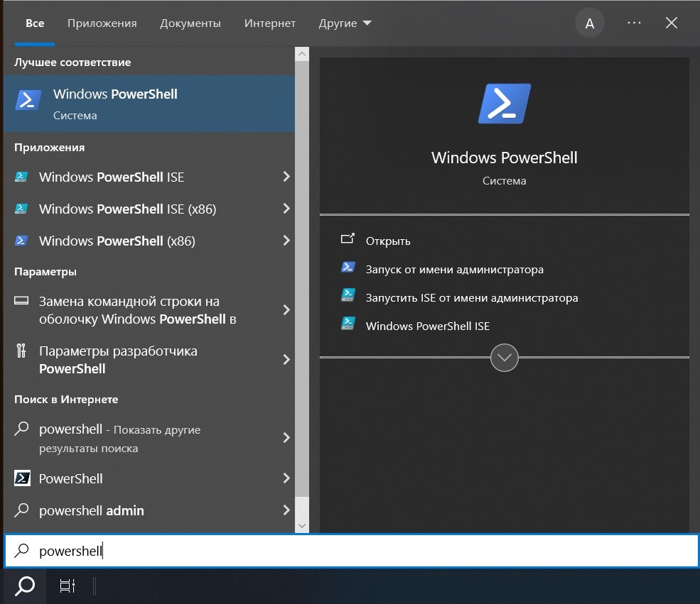
Task: Click the search magnifier icon in search box
Action: 21,551
